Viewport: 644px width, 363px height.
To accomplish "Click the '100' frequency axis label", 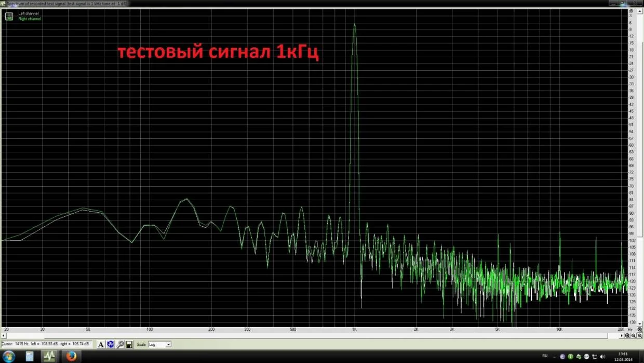I will pos(150,329).
